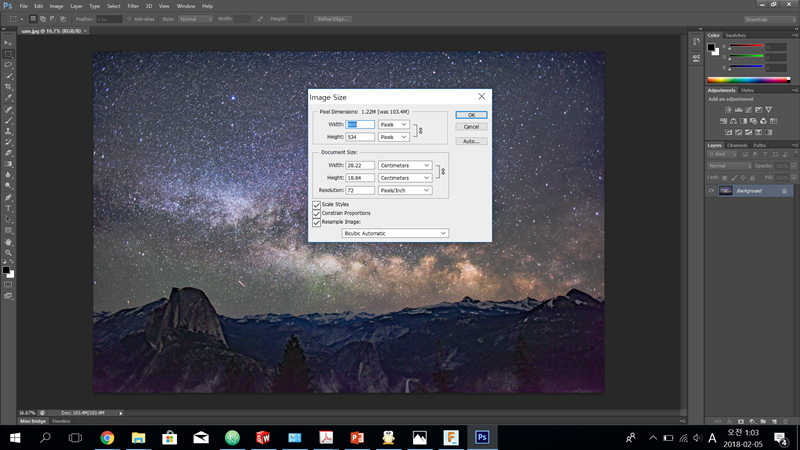This screenshot has width=800, height=450.
Task: Select the Clone Stamp tool
Action: click(8, 132)
